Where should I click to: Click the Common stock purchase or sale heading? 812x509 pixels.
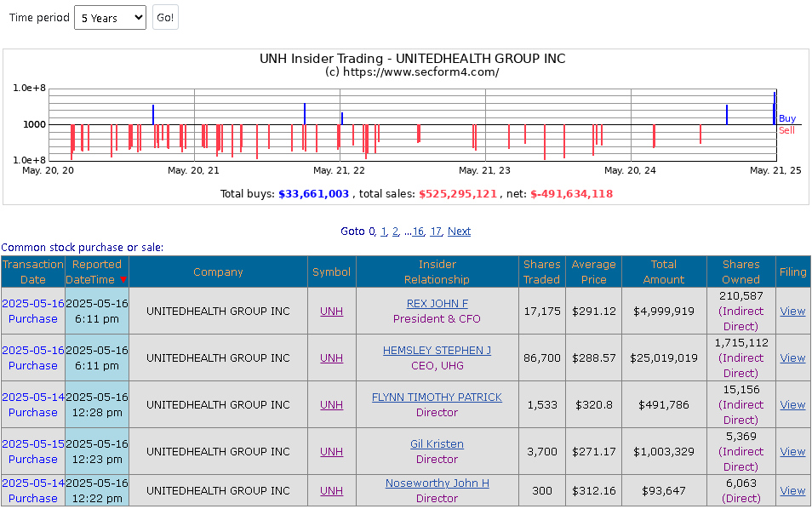[83, 248]
